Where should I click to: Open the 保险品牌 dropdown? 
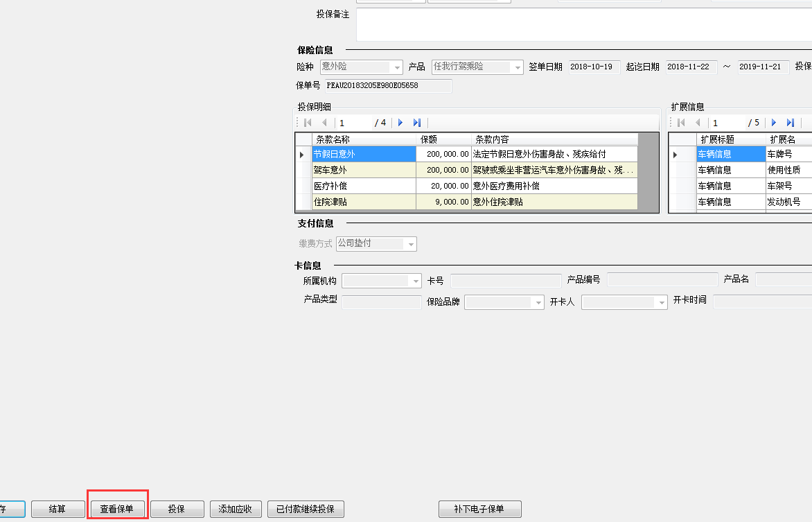538,302
